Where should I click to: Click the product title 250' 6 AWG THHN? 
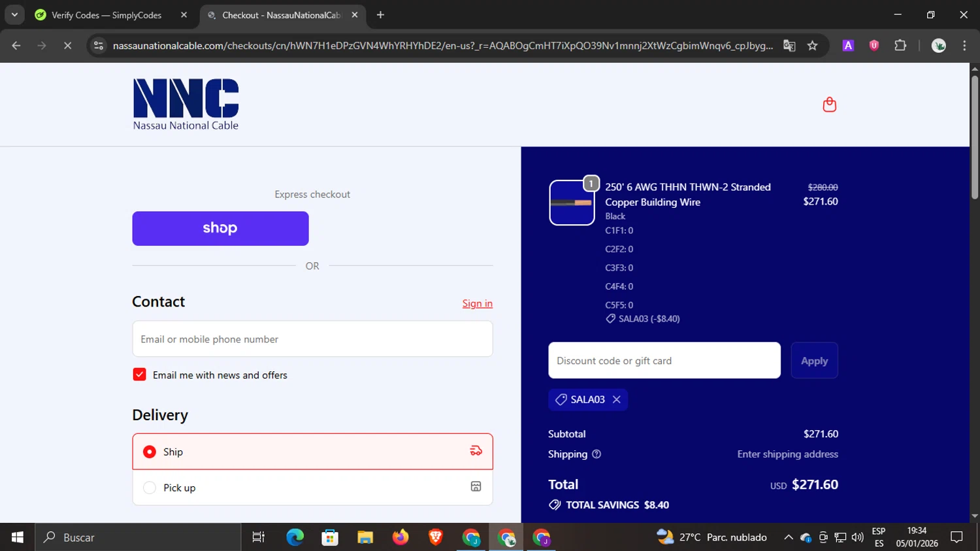click(x=687, y=194)
